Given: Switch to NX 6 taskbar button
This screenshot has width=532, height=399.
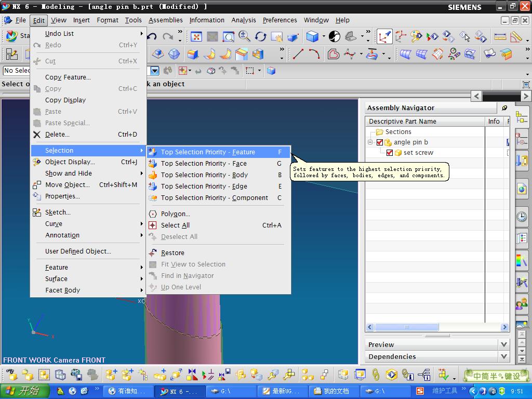Looking at the screenshot, I should [x=179, y=391].
